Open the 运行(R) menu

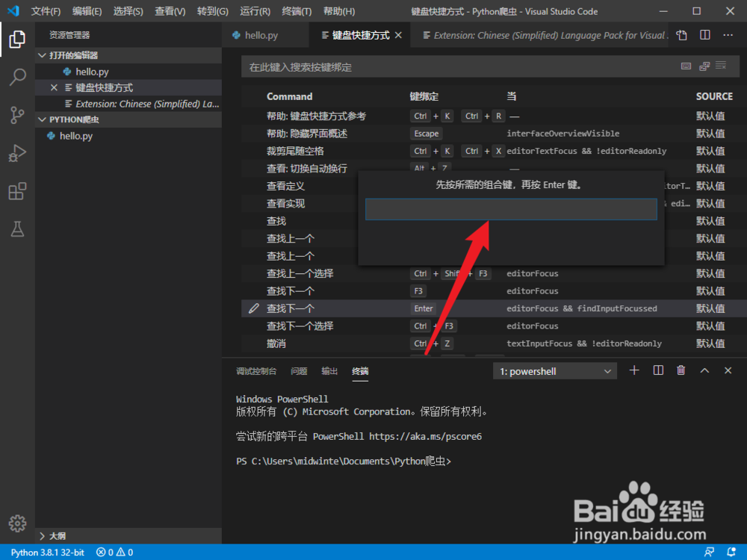pyautogui.click(x=255, y=11)
